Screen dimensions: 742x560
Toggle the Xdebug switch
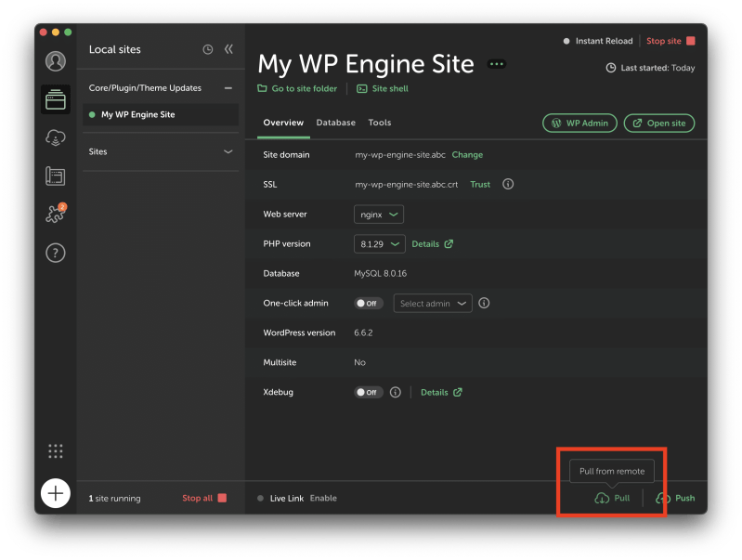(368, 392)
